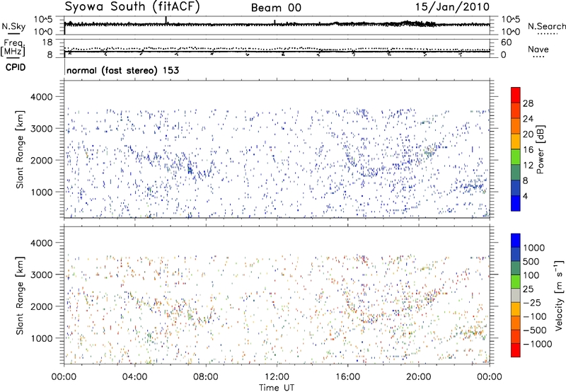Click the '60' Nave axis value
The image size is (566, 392).
[506, 42]
